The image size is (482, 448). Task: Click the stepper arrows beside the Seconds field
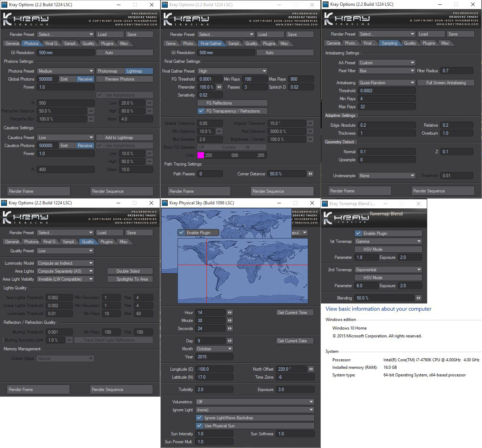pos(230,329)
